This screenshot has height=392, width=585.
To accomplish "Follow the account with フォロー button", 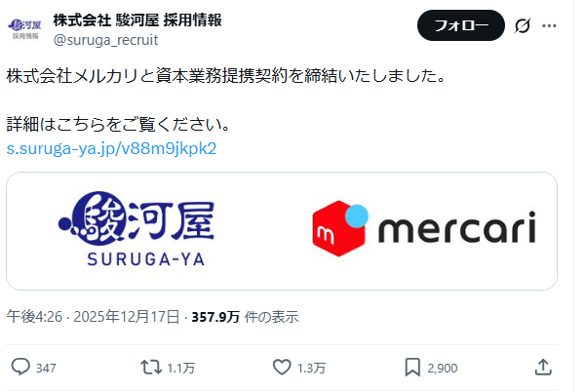I will (461, 25).
